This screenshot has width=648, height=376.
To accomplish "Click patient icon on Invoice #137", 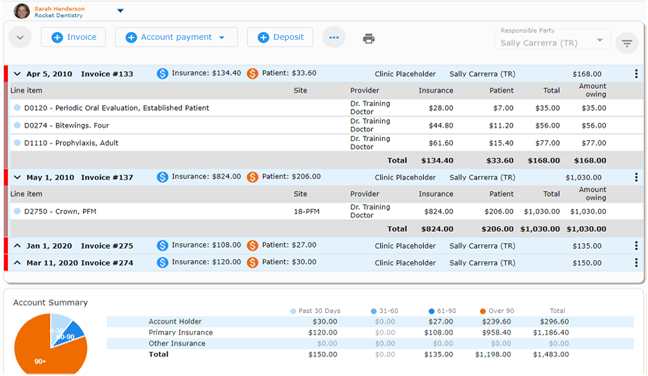I will (x=253, y=177).
